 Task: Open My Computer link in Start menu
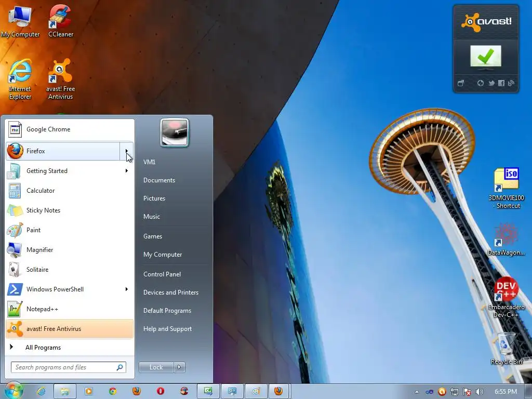[163, 255]
